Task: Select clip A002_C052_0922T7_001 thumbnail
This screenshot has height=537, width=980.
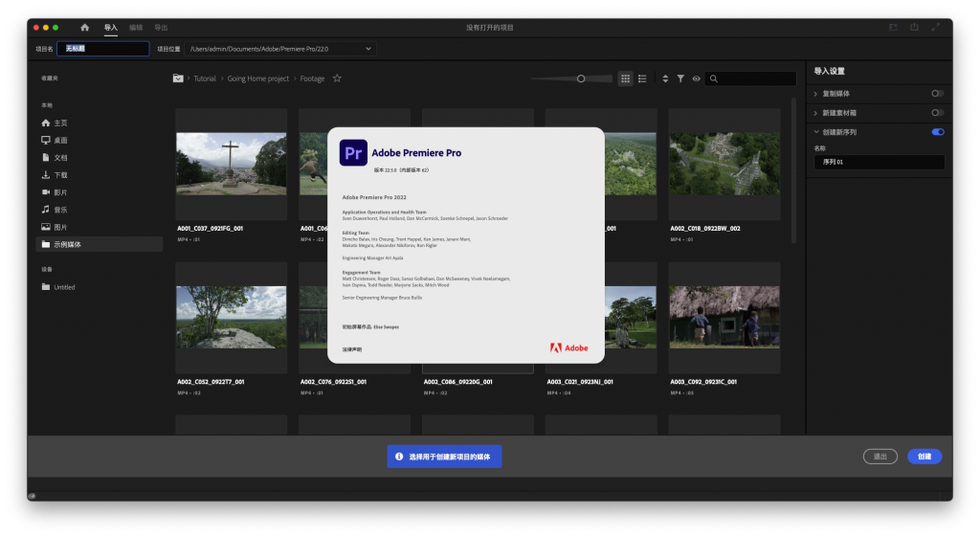Action: [232, 317]
